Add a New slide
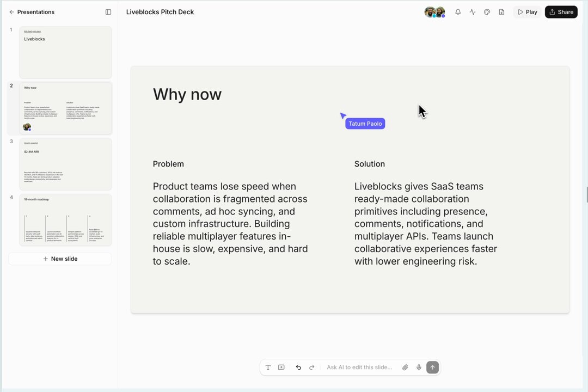The width and height of the screenshot is (588, 392). coord(60,259)
